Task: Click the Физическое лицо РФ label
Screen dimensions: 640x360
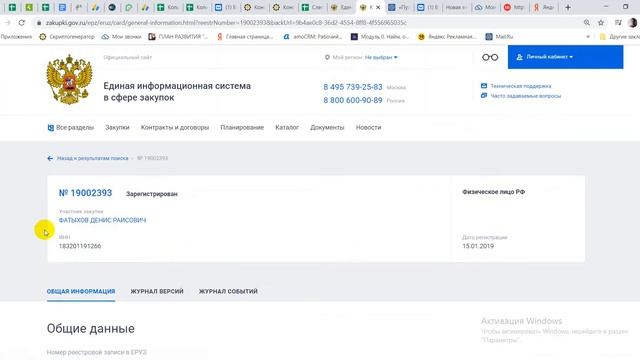Action: point(493,192)
